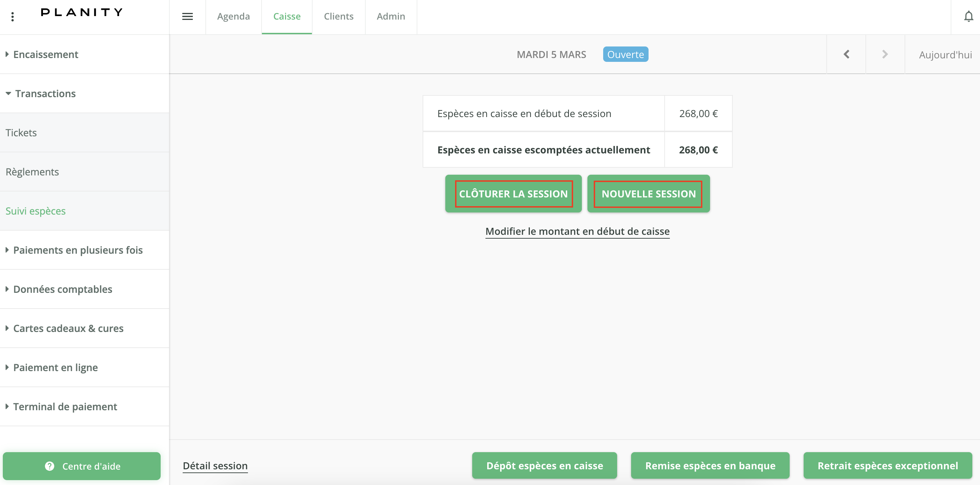Open the hamburger menu icon

(187, 16)
